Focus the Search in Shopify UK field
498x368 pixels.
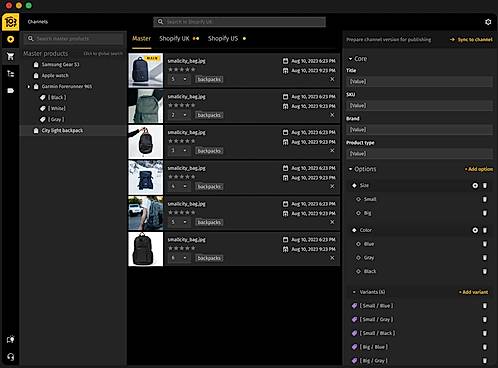click(x=239, y=22)
